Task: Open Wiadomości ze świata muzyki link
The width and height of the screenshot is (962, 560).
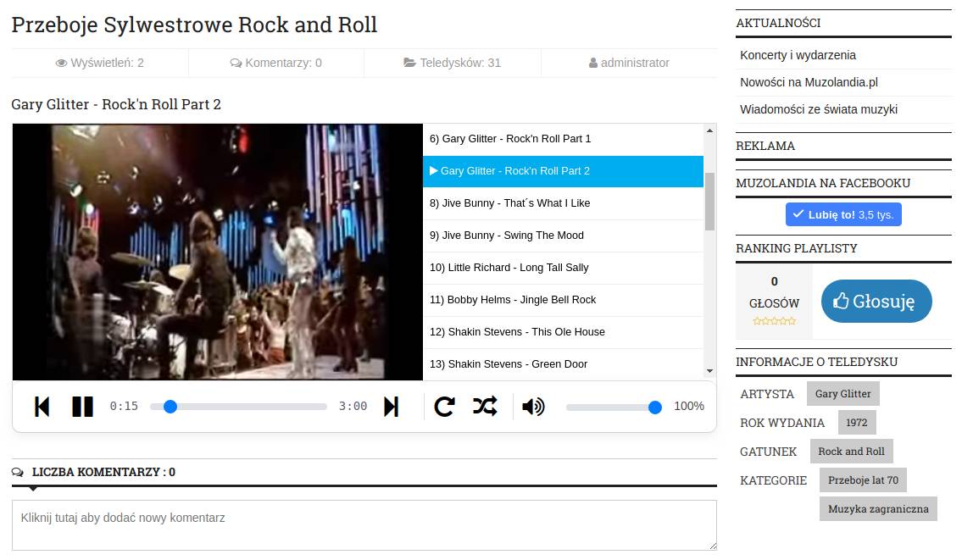Action: [818, 109]
